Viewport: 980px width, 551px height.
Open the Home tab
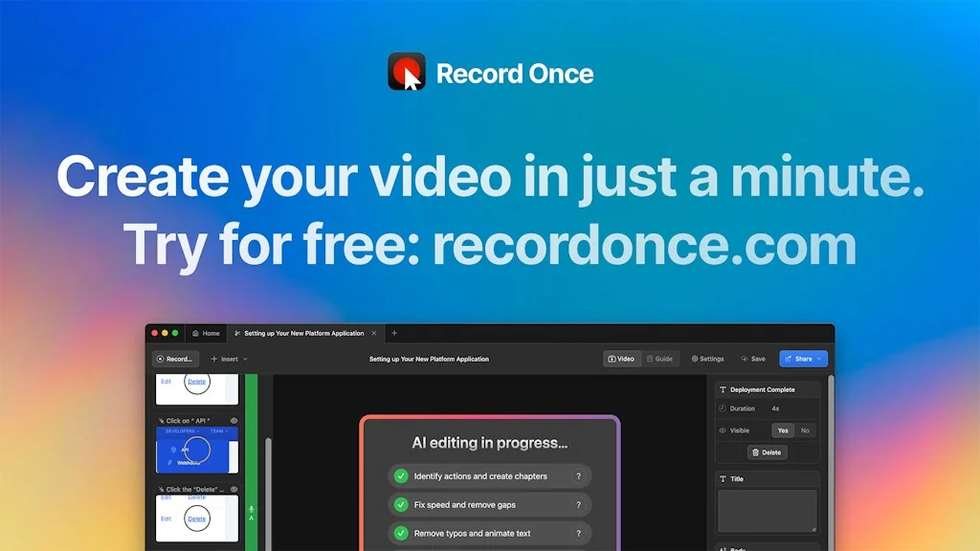[x=207, y=333]
